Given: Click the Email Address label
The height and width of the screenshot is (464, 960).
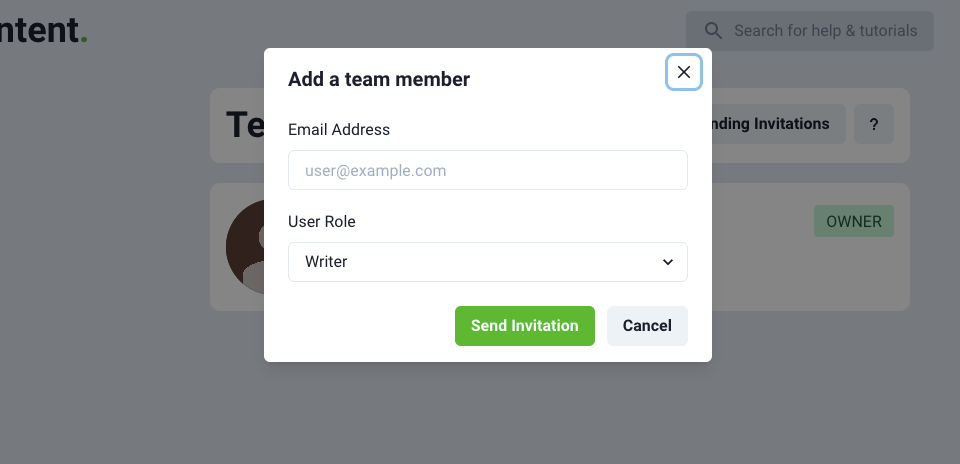Looking at the screenshot, I should [x=339, y=130].
